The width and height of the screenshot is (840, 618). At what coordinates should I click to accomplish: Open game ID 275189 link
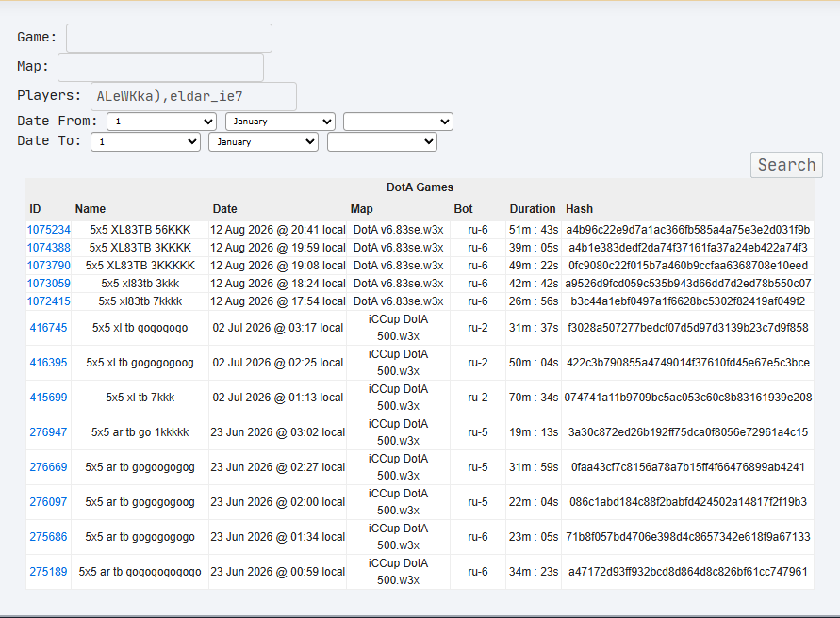(x=48, y=572)
